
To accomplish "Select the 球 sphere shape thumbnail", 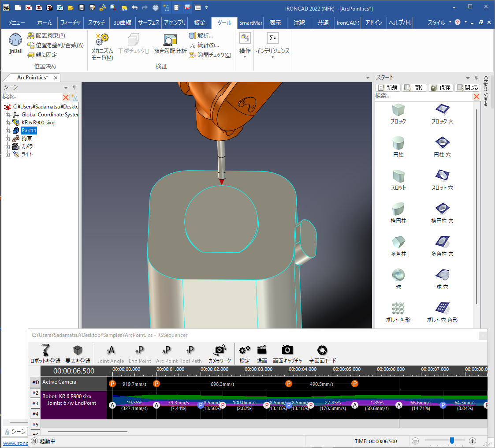I will pos(398,276).
